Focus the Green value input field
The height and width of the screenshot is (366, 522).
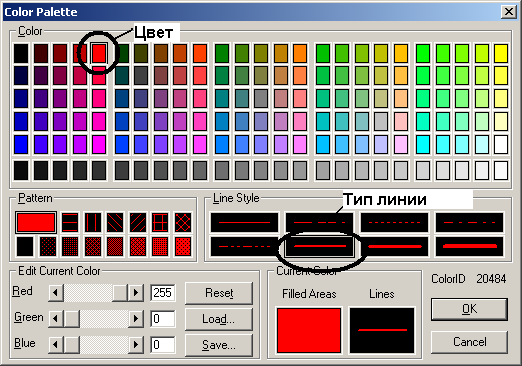[163, 319]
